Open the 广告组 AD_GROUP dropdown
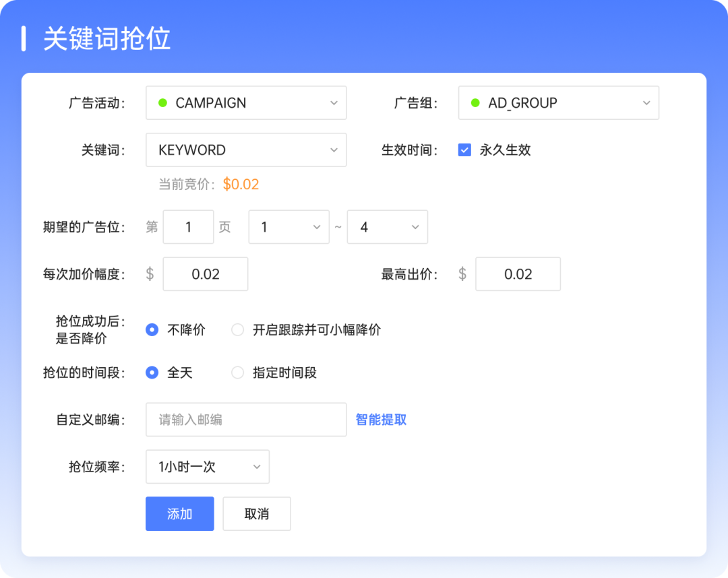This screenshot has width=728, height=578. click(x=558, y=102)
